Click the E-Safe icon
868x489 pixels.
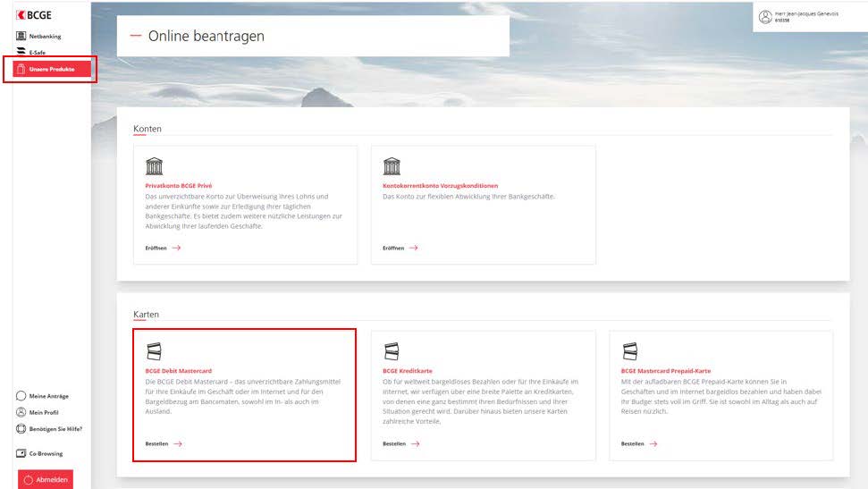tap(21, 51)
